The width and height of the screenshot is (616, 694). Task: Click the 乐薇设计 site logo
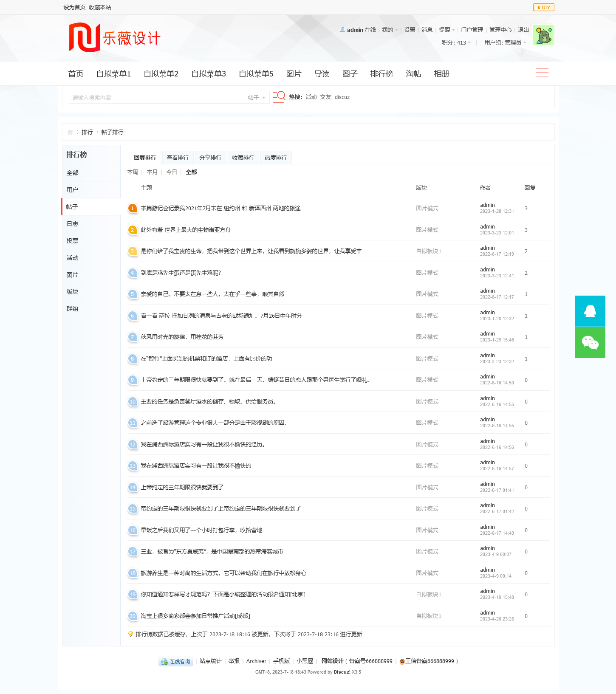coord(115,38)
